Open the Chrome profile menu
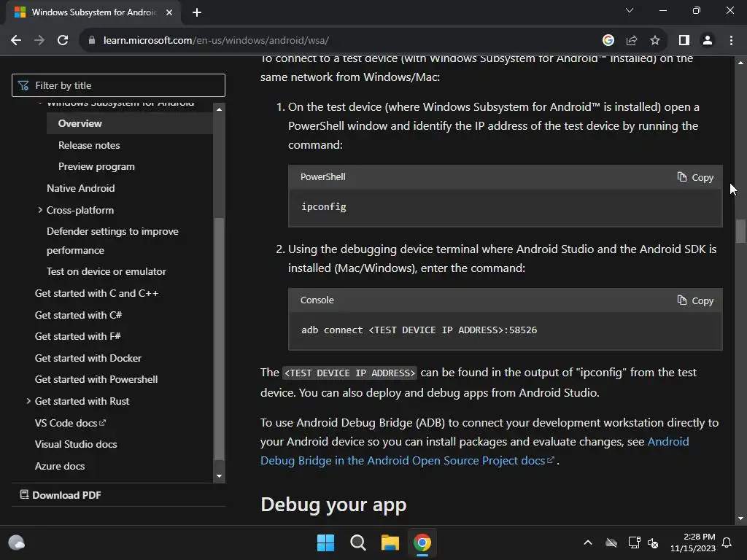The width and height of the screenshot is (747, 560). 708,40
